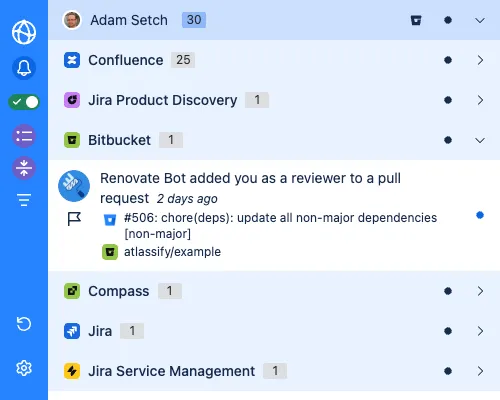Mark Jira Service Management read dot

pyautogui.click(x=448, y=371)
